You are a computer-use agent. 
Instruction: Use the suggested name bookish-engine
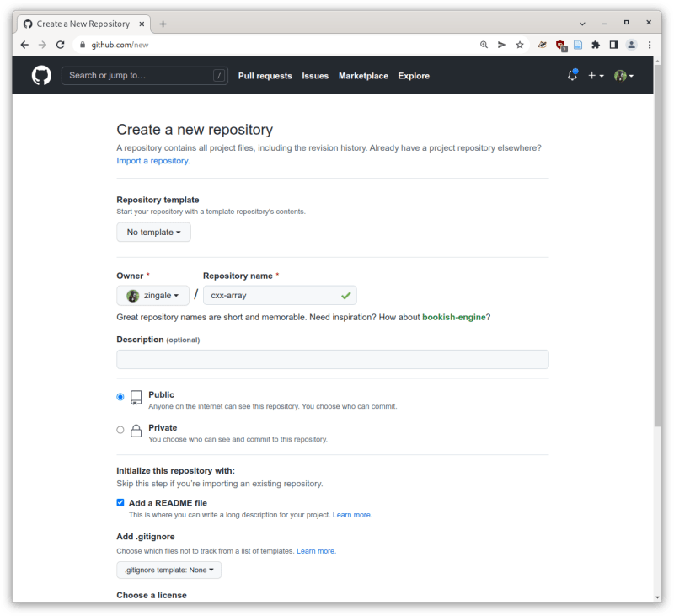point(454,317)
